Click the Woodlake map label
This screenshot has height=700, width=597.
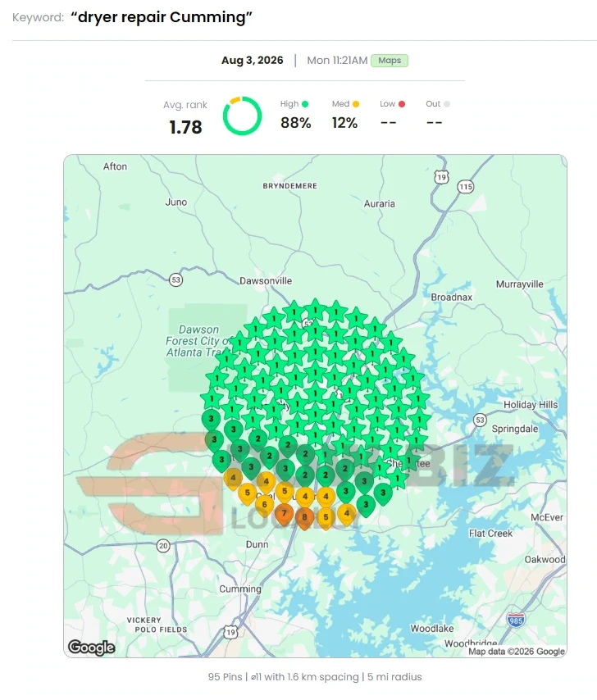(x=432, y=628)
